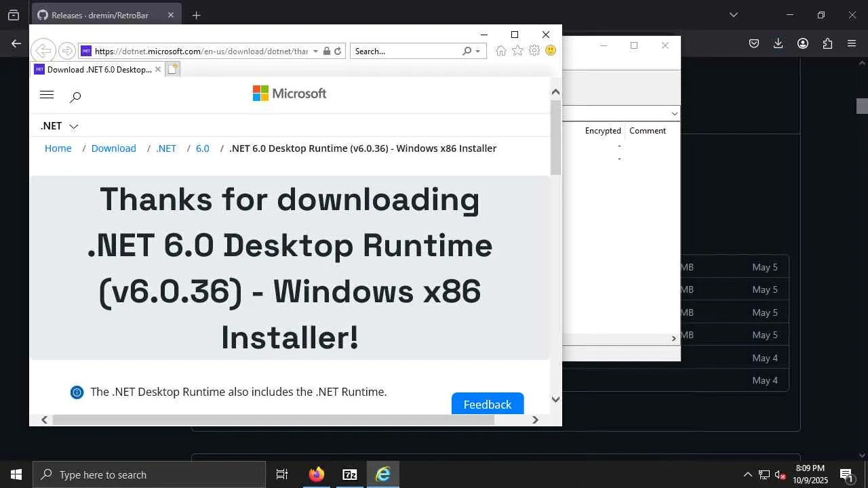Switch to 7-Zip from the taskbar

tap(350, 474)
